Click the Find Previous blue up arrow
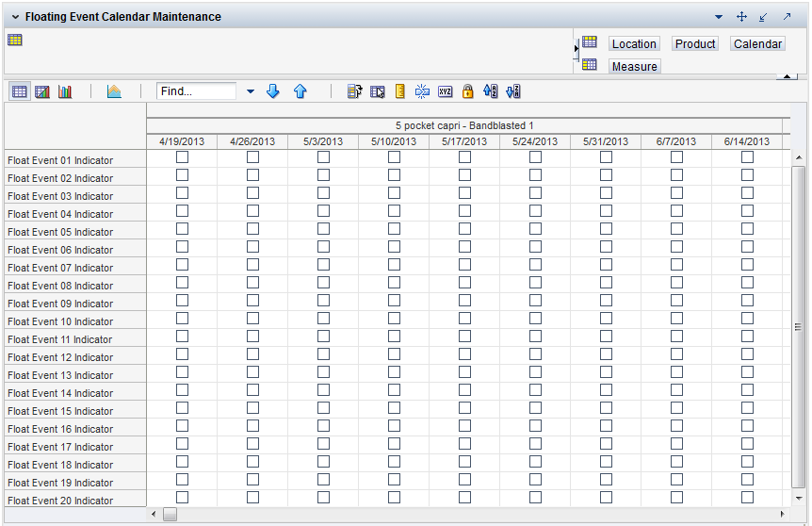 300,91
